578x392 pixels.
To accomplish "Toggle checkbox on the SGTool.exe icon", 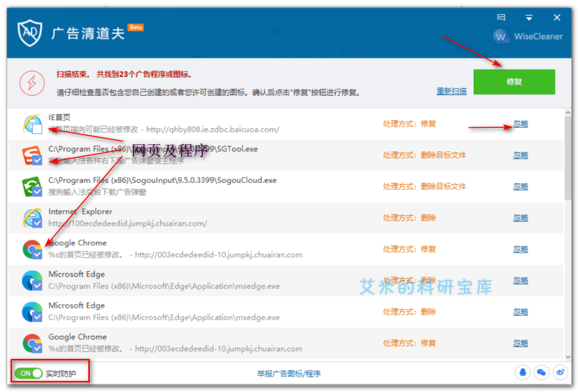I will [x=37, y=160].
